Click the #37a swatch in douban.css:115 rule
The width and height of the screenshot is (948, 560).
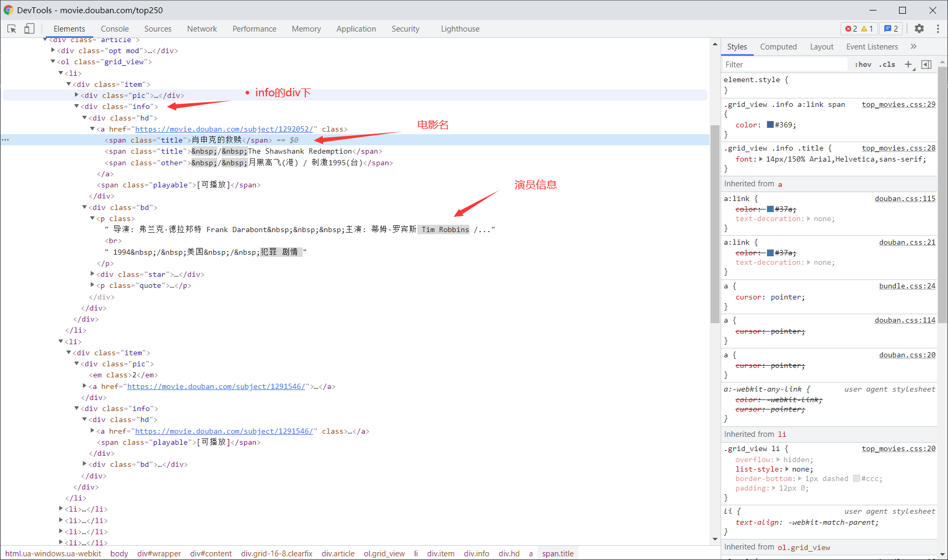pos(770,209)
